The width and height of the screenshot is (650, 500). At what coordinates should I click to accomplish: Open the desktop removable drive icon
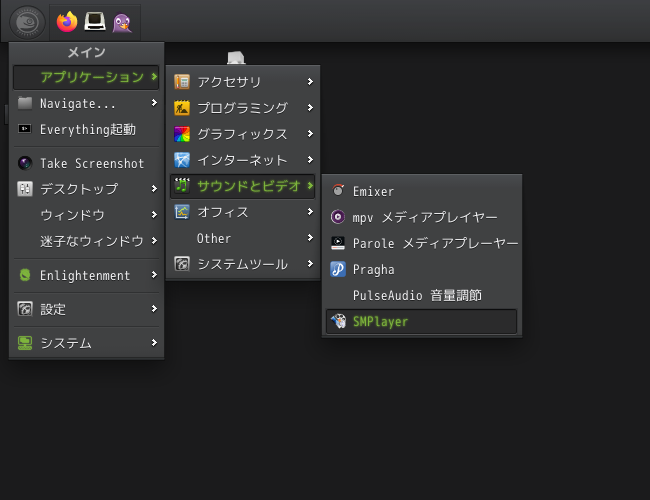(x=236, y=58)
